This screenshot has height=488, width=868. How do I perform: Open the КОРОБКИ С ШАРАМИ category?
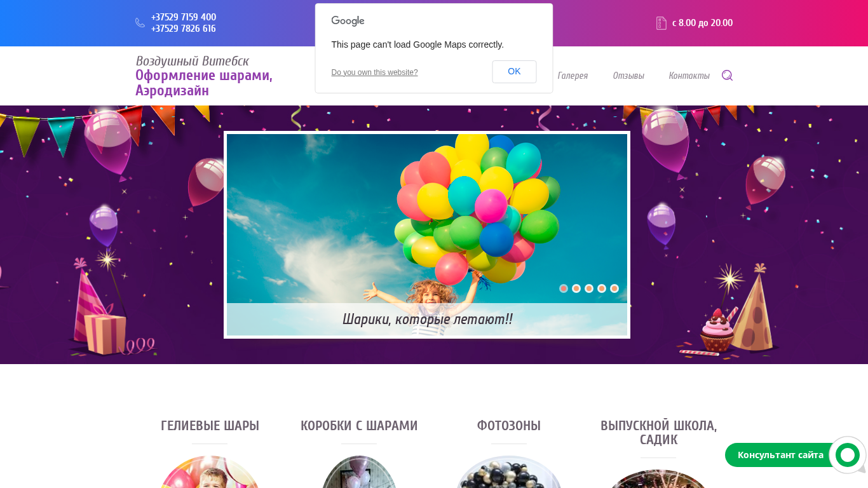click(x=359, y=426)
